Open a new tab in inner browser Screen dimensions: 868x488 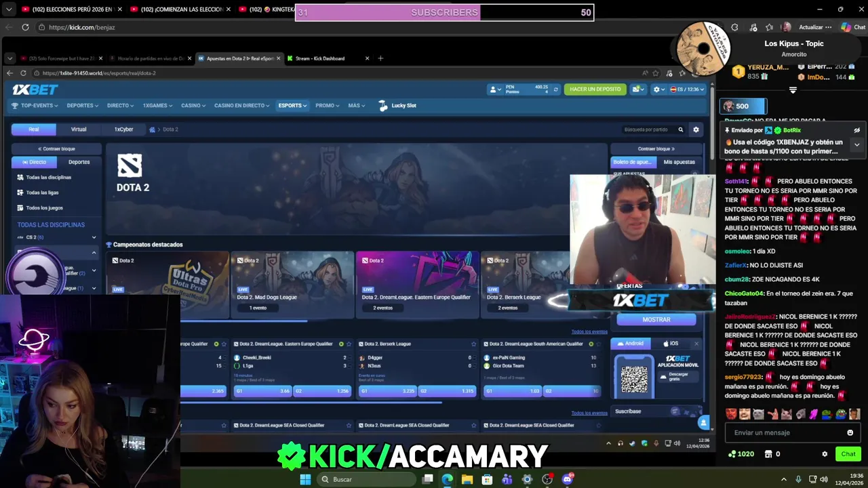click(380, 58)
